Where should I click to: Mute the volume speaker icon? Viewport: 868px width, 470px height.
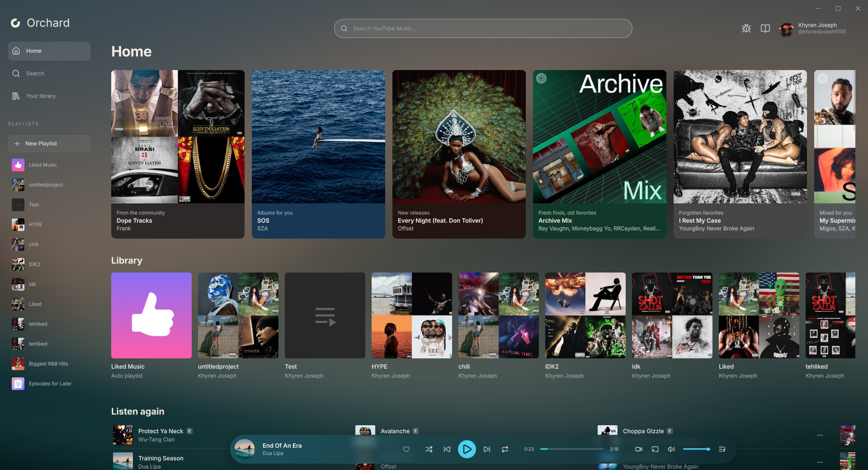tap(671, 449)
